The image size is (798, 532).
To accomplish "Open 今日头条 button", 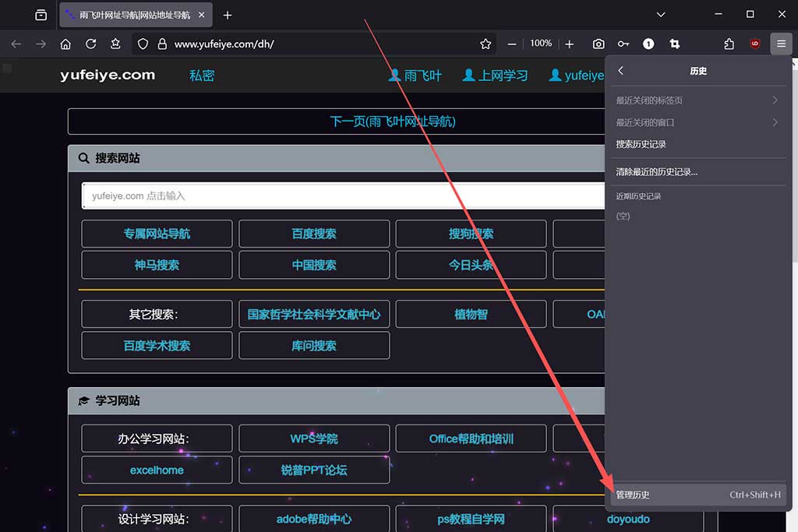I will pos(471,265).
